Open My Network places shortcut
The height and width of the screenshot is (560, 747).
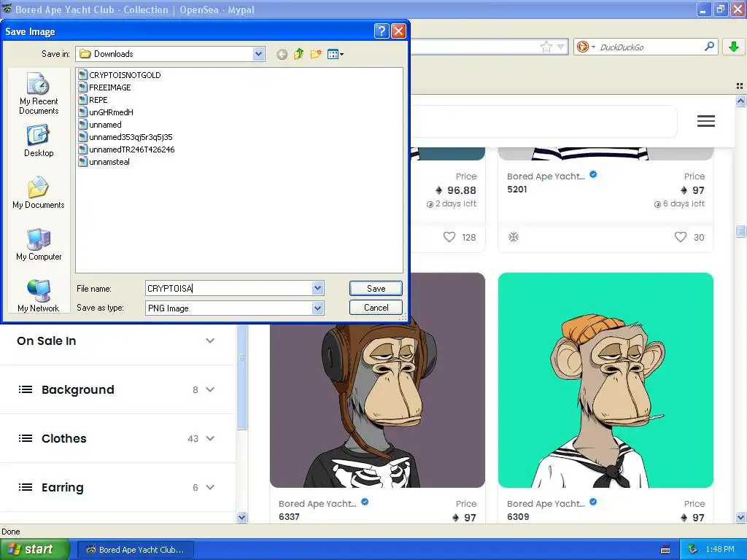[x=39, y=296]
